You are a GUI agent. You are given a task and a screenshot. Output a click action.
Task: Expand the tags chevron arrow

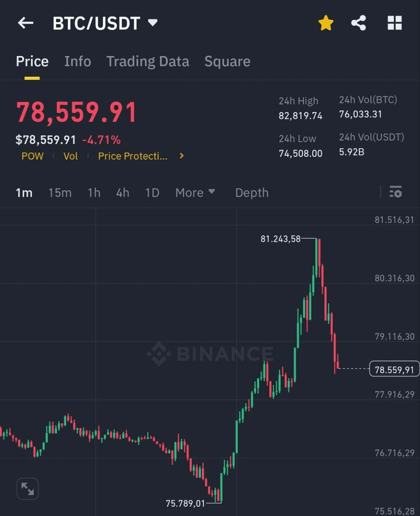pyautogui.click(x=182, y=156)
